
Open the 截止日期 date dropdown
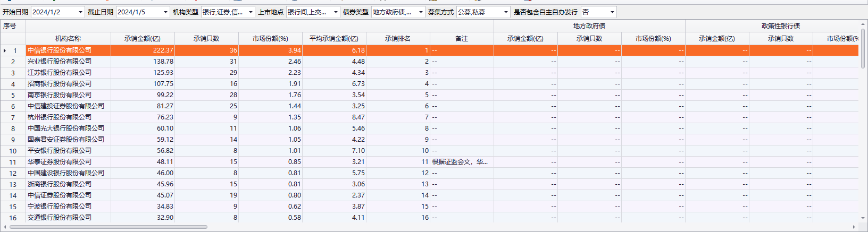coord(165,12)
